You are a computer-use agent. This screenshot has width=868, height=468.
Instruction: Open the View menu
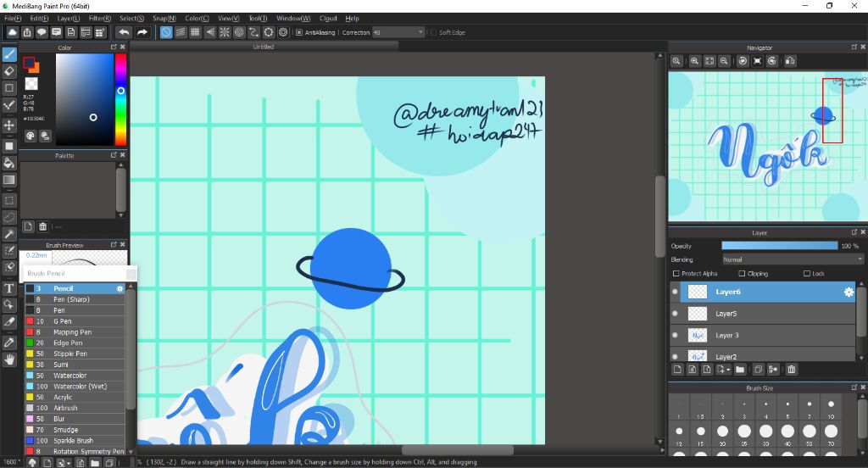228,19
